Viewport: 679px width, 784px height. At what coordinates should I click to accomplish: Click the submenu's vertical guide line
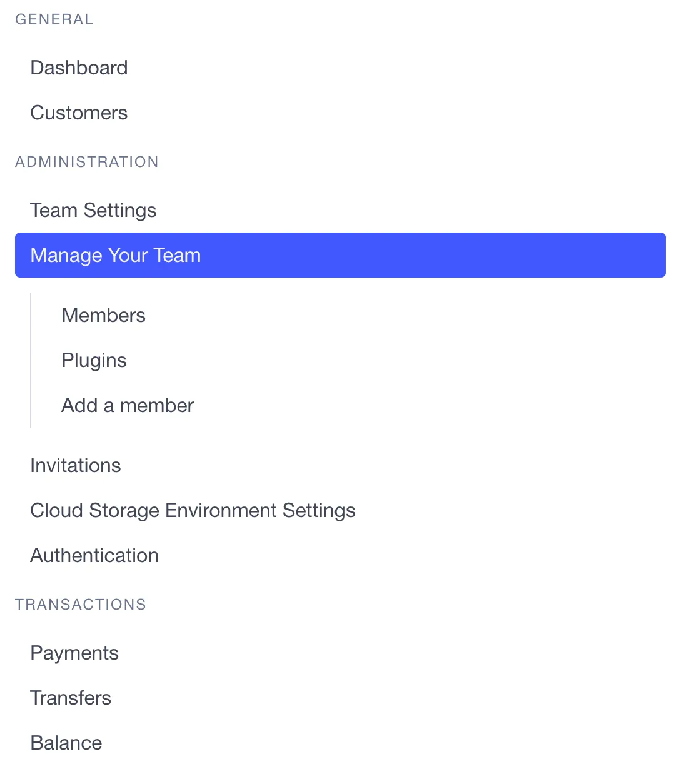[x=31, y=360]
